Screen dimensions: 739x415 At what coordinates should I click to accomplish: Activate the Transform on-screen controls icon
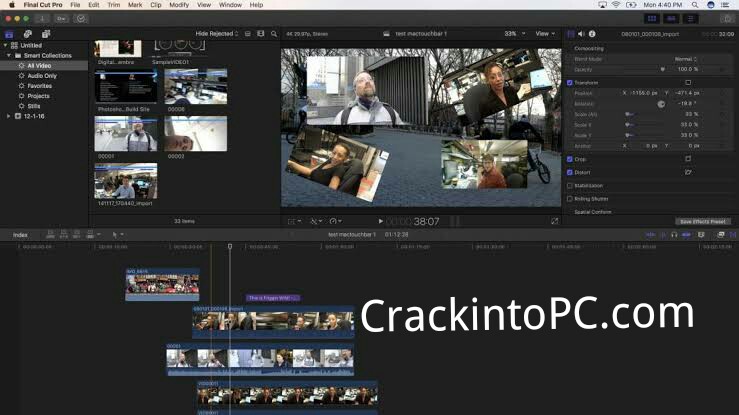pyautogui.click(x=688, y=82)
